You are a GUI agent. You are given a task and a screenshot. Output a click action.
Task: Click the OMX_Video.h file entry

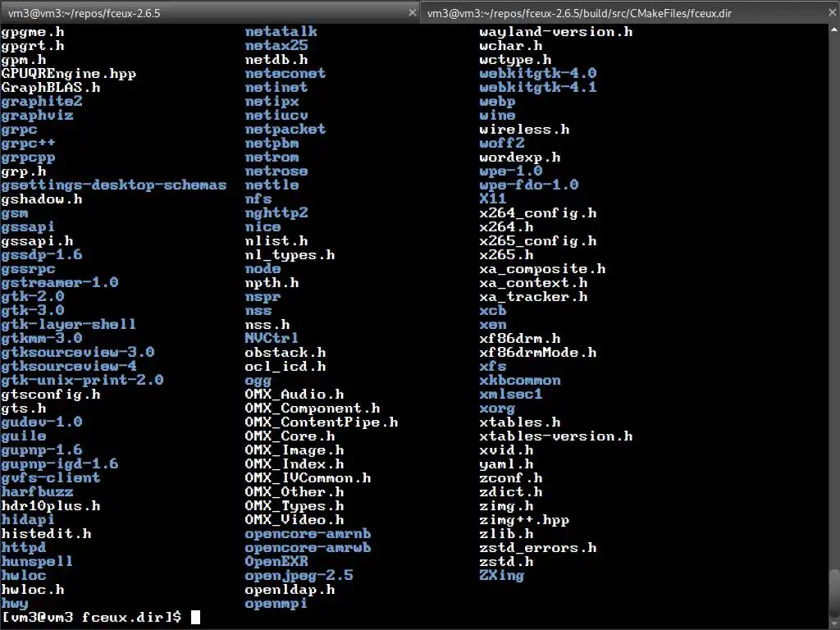tap(294, 519)
